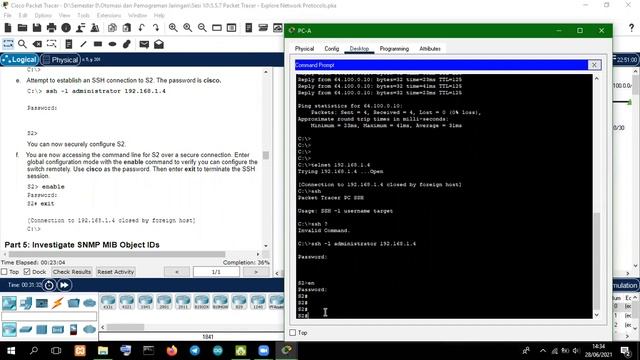Open the Physical tab in PC-A

(x=304, y=49)
